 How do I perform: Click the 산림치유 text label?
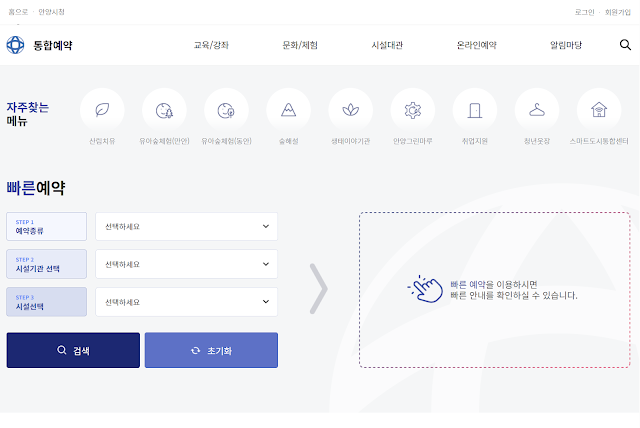[x=102, y=141]
